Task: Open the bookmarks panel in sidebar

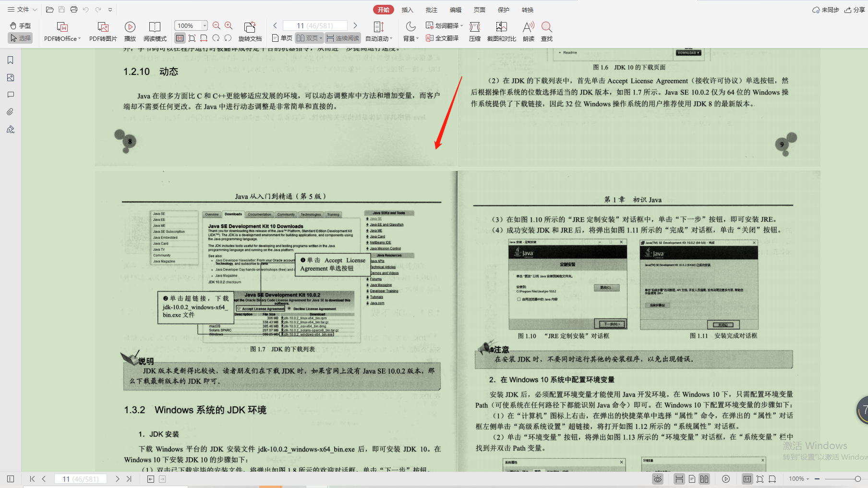Action: pyautogui.click(x=11, y=60)
